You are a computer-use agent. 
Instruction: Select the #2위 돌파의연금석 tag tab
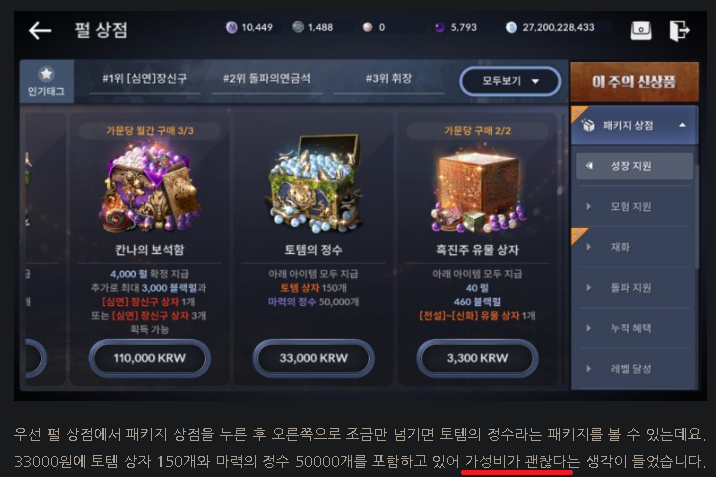point(267,79)
